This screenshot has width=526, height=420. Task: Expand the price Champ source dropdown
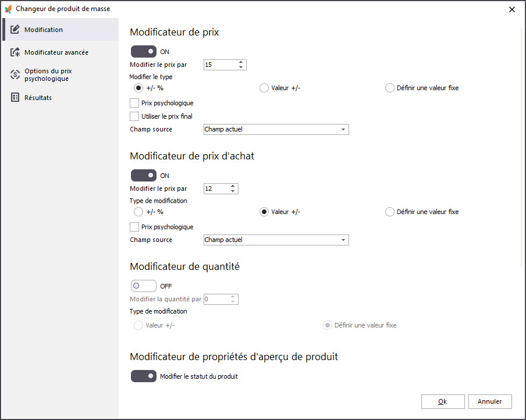(276, 130)
